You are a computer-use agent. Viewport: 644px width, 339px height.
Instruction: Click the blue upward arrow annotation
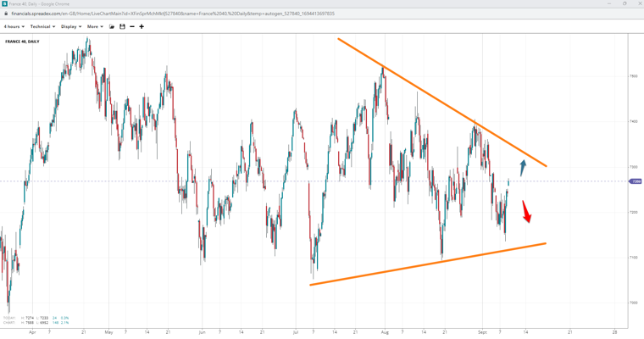[523, 167]
